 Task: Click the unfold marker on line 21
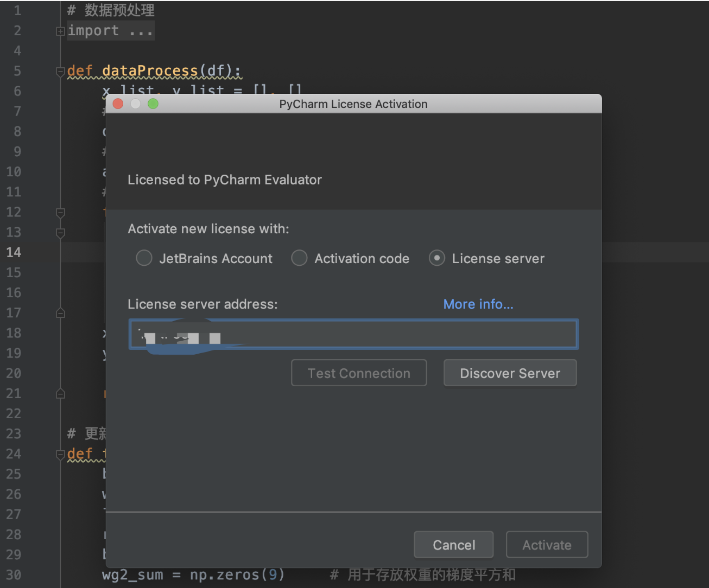[x=60, y=393]
